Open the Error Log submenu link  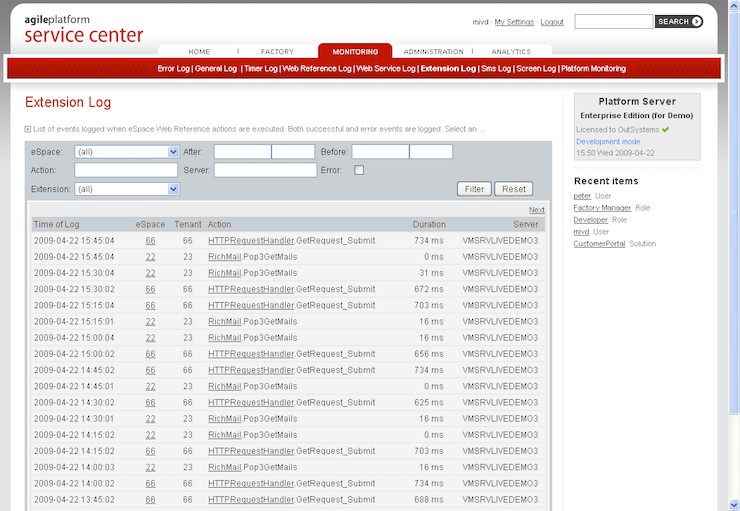[x=173, y=69]
